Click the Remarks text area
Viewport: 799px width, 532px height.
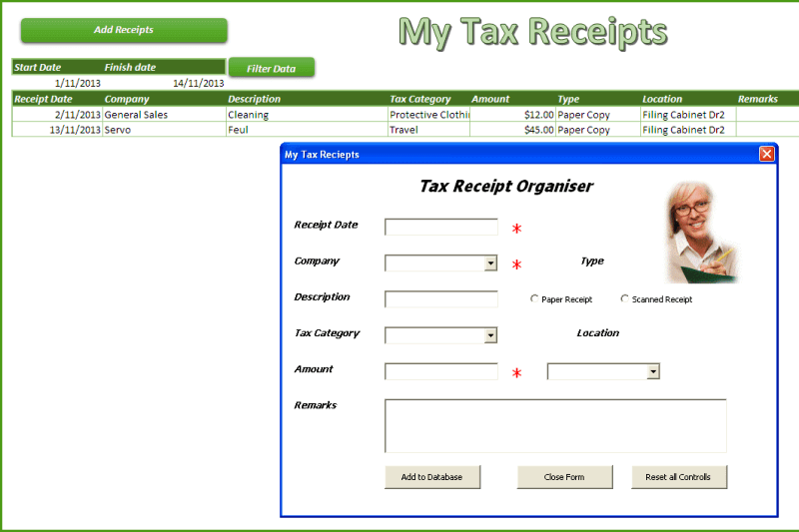coord(555,426)
